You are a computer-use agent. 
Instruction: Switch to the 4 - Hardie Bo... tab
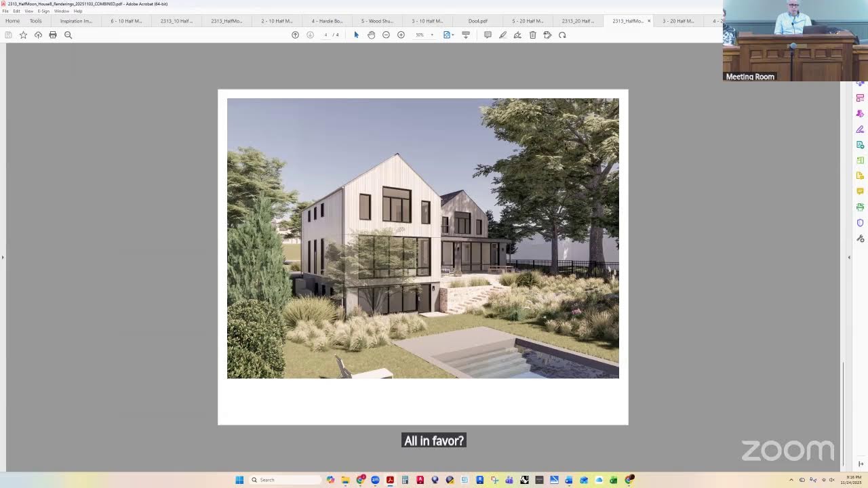[327, 21]
